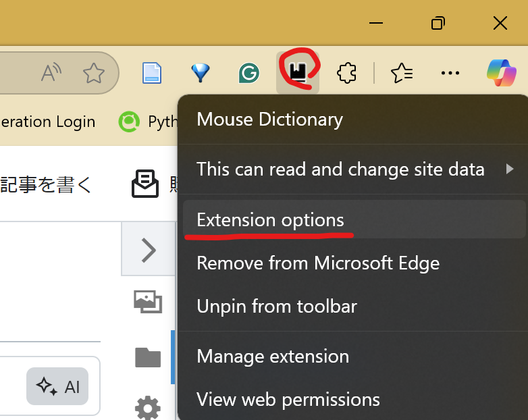Open the Grammarly extension icon

[x=249, y=73]
